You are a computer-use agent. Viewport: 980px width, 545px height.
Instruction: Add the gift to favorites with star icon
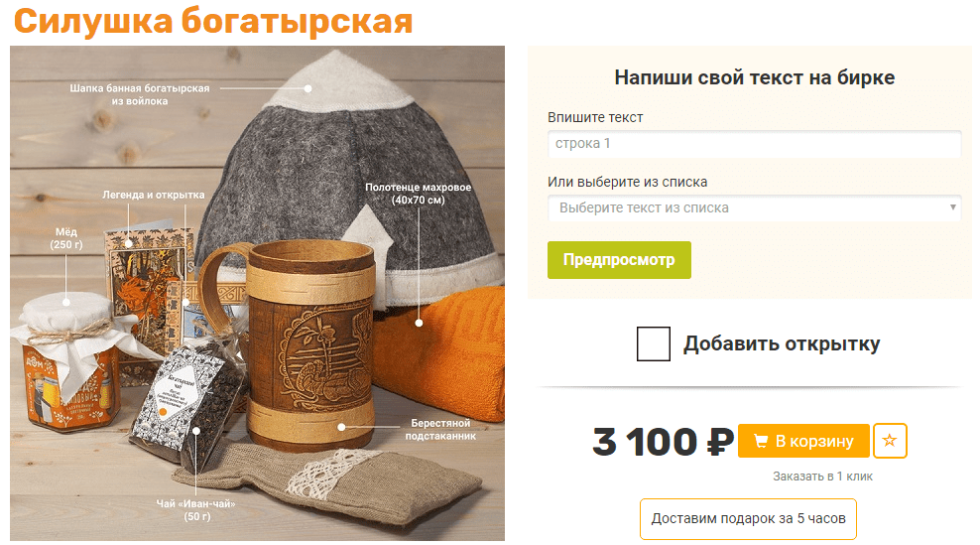pyautogui.click(x=890, y=441)
